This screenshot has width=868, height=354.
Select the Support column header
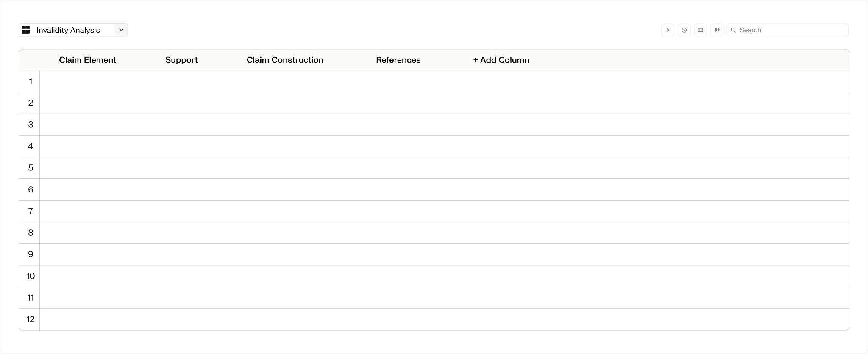181,60
